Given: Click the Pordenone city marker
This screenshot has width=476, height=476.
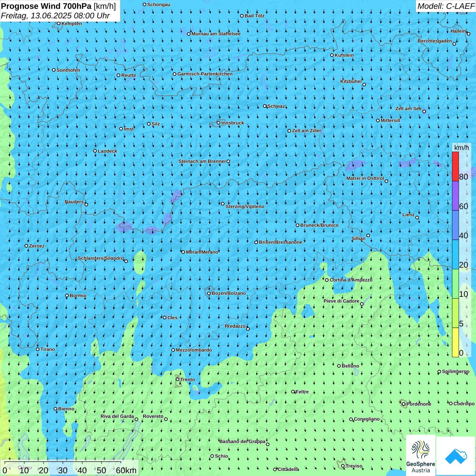Looking at the screenshot, I should coord(404,404).
